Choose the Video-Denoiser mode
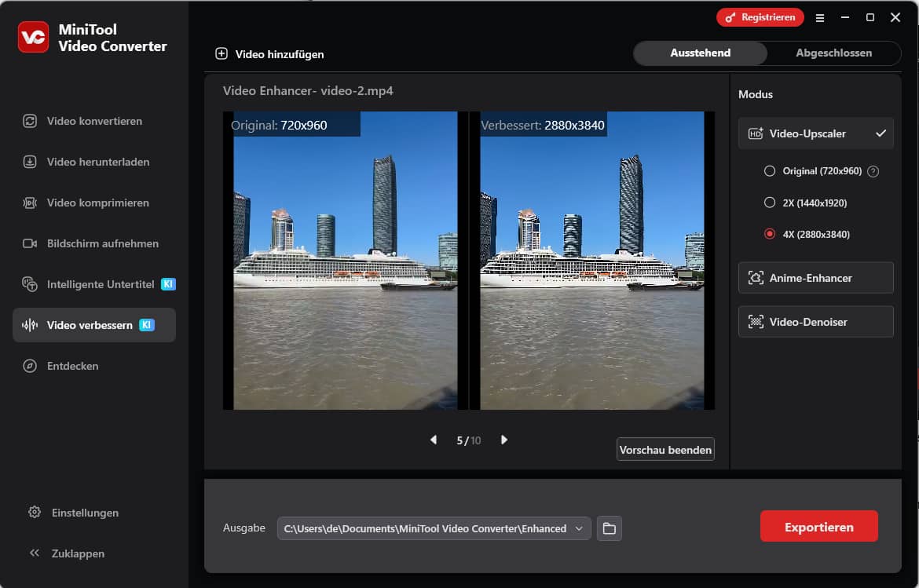919x588 pixels. pyautogui.click(x=816, y=322)
